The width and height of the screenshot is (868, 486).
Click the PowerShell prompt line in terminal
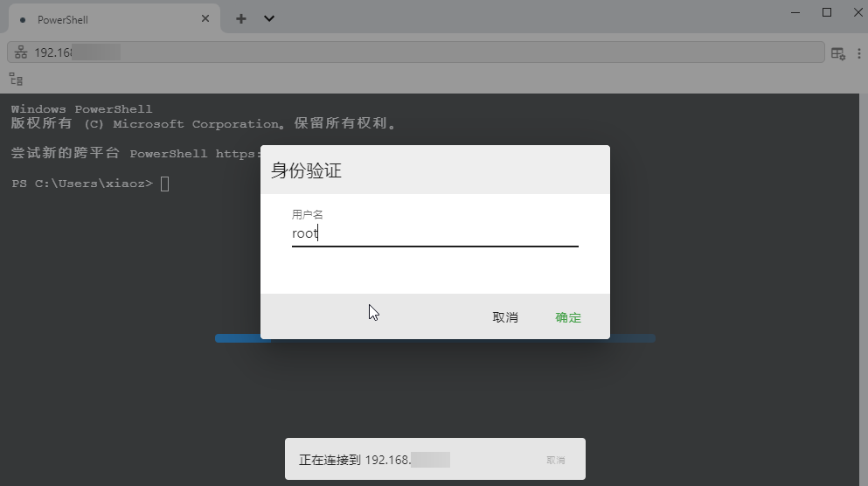[83, 184]
